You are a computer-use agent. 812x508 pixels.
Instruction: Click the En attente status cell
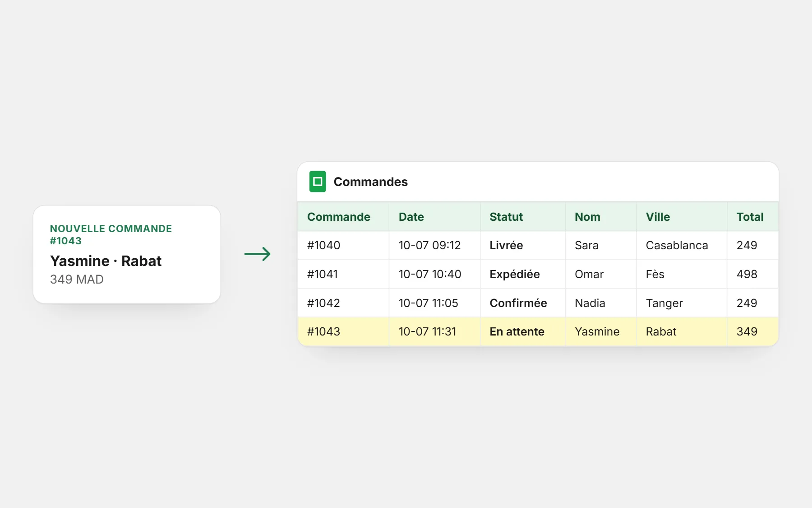[x=523, y=331]
